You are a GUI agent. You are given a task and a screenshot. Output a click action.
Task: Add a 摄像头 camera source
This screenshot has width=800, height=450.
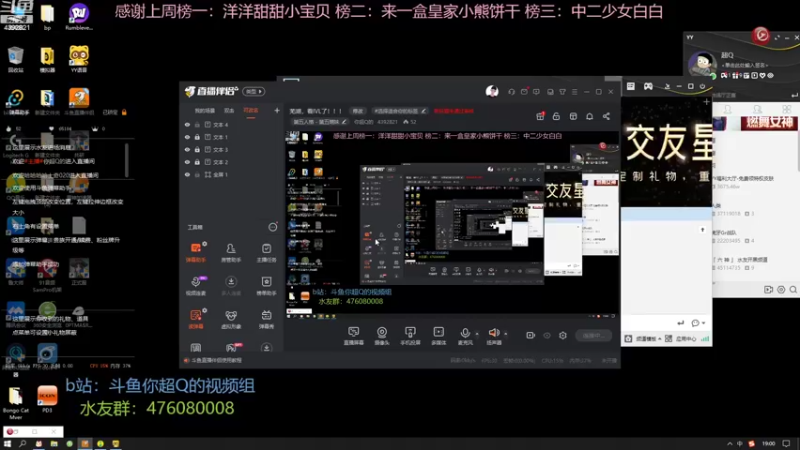point(382,336)
